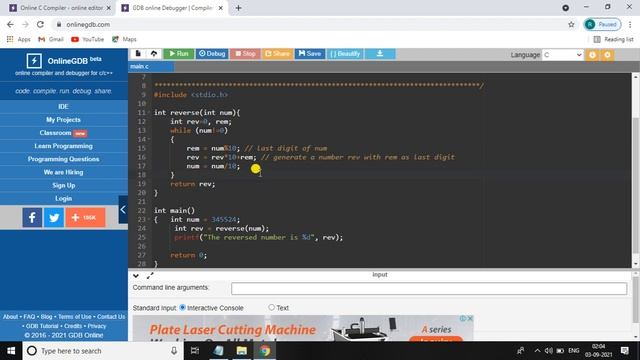Image resolution: width=640 pixels, height=360 pixels.
Task: Open Windows Start menu
Action: tap(11, 351)
